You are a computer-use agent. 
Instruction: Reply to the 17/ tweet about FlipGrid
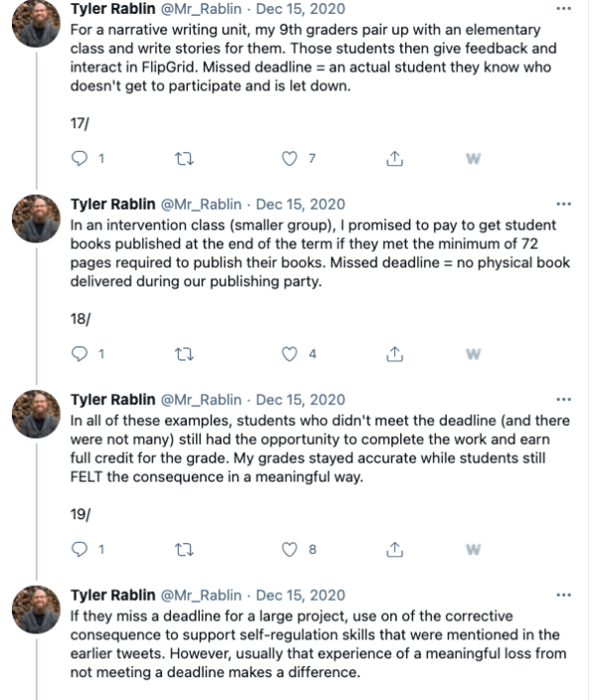click(x=82, y=159)
